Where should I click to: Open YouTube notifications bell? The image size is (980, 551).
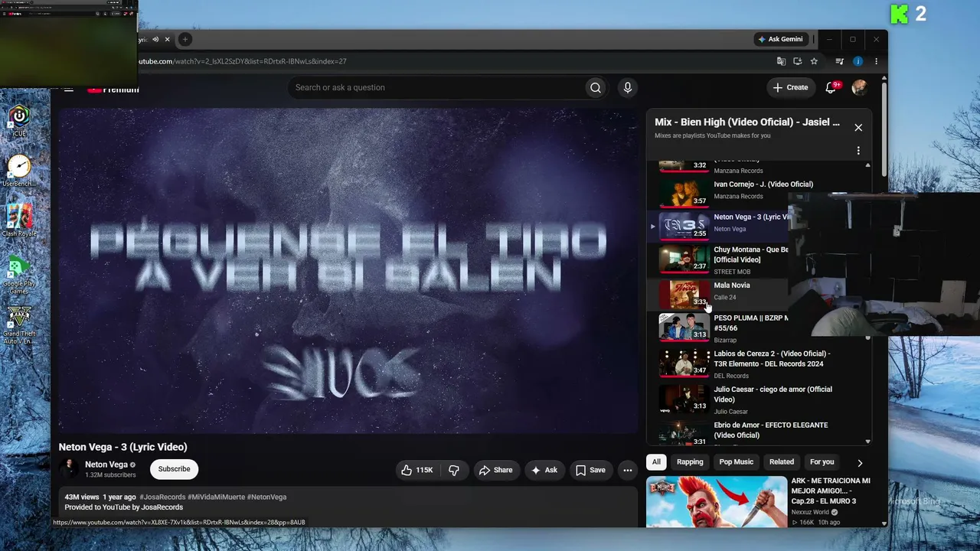831,87
